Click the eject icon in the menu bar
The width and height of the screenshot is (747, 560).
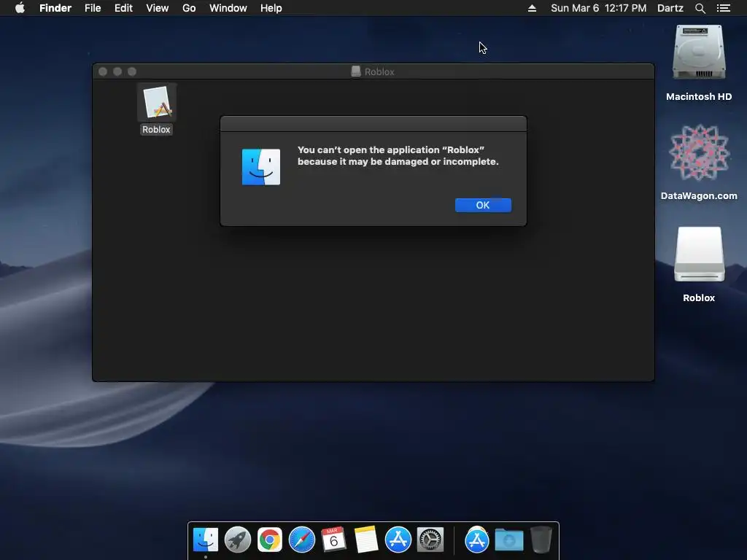coord(532,8)
